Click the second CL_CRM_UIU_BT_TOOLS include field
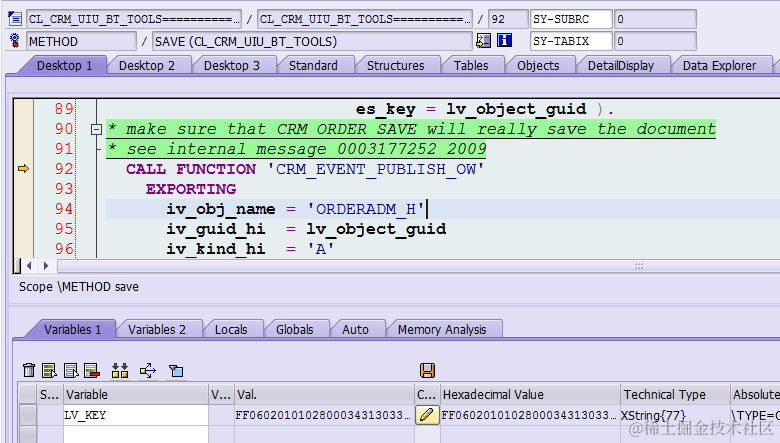 click(365, 19)
